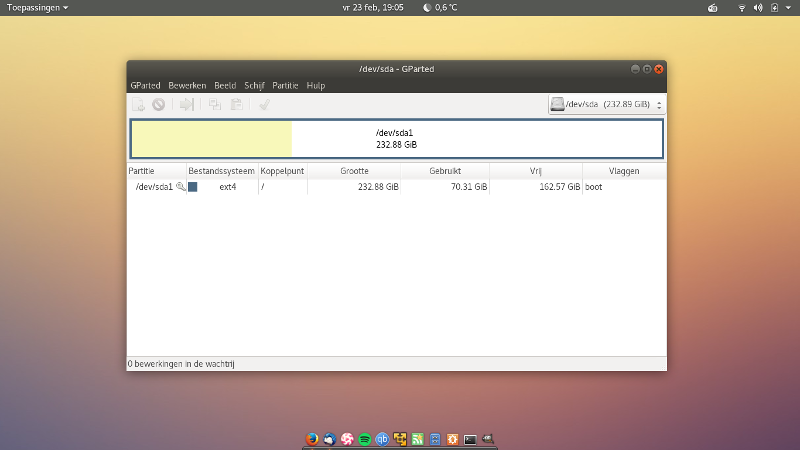Screen dimensions: 800x450
Task: Open the Terminal from the dock
Action: coord(470,439)
